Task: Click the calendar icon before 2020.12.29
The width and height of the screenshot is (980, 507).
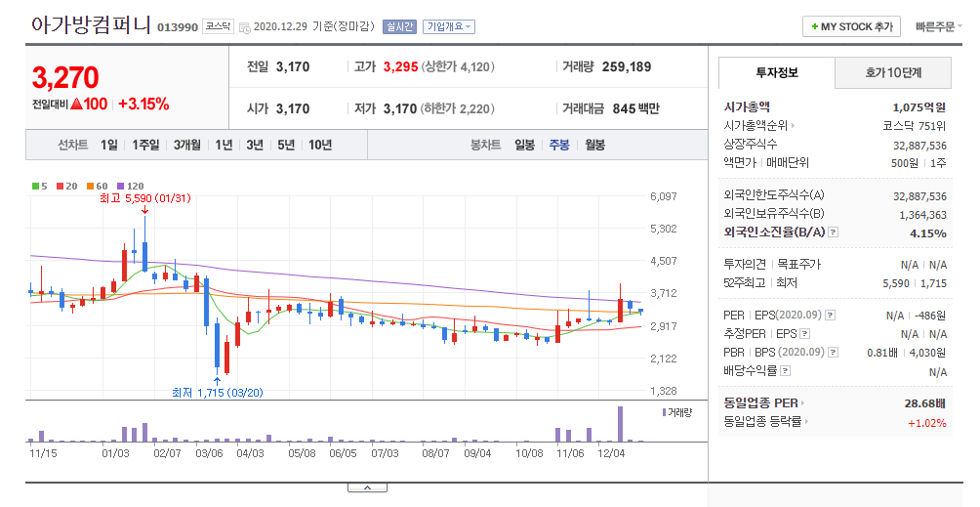Action: 245,27
